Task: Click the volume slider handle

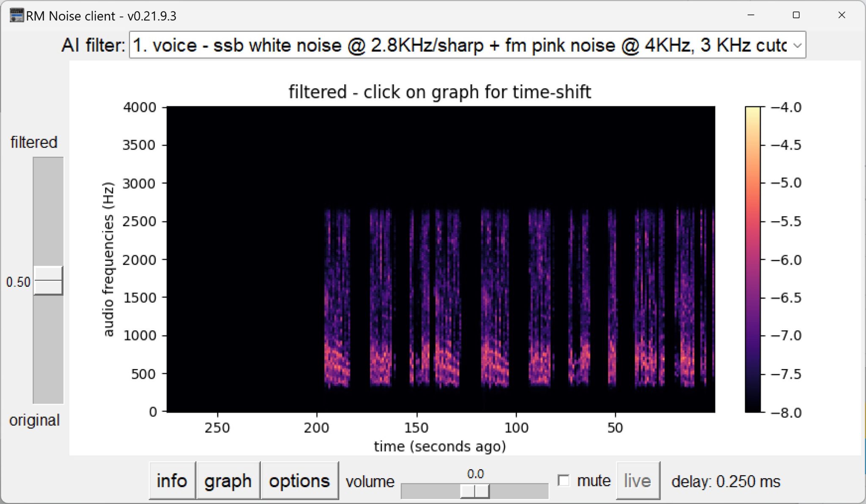Action: (474, 492)
